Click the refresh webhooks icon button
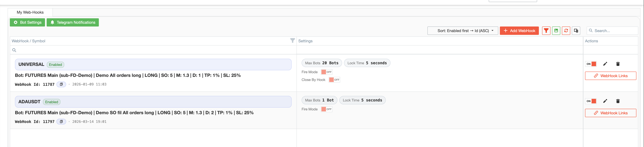This screenshot has width=644, height=147. [566, 31]
